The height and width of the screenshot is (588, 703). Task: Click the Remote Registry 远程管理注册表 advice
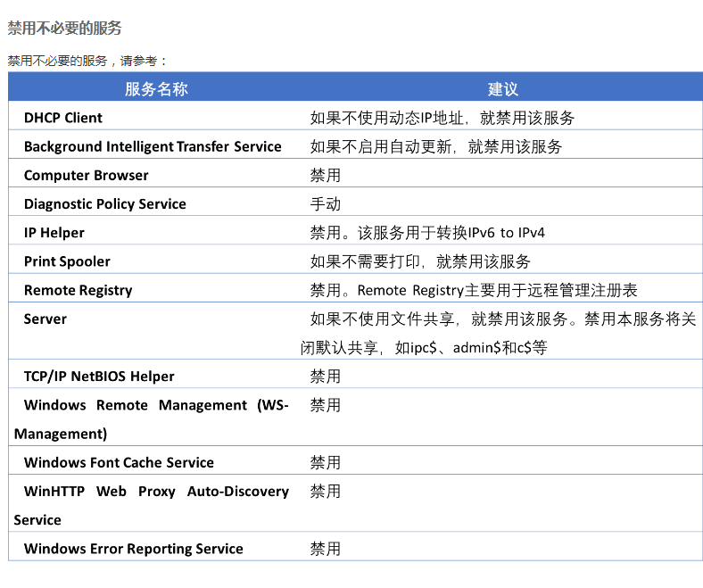(x=474, y=290)
